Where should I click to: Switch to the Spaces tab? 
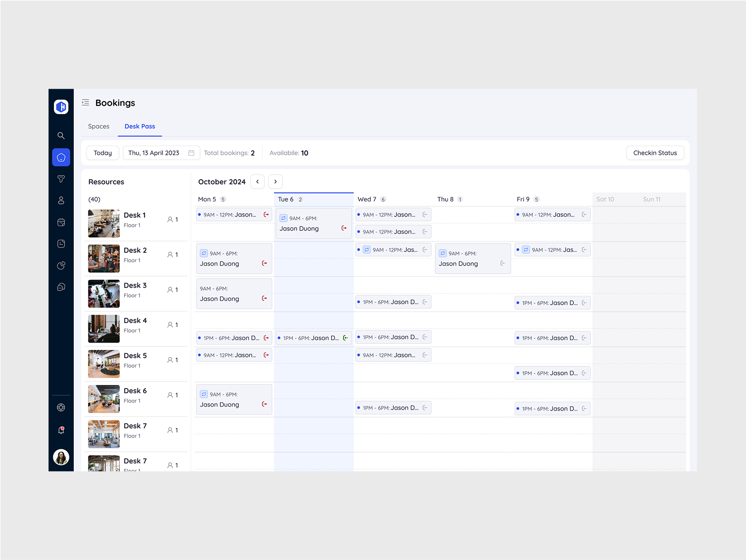[x=99, y=126]
